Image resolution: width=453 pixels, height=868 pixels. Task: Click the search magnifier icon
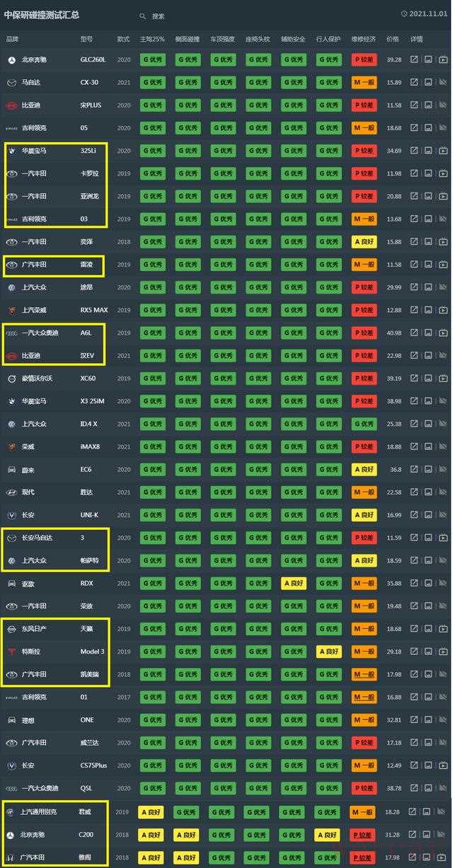point(142,16)
